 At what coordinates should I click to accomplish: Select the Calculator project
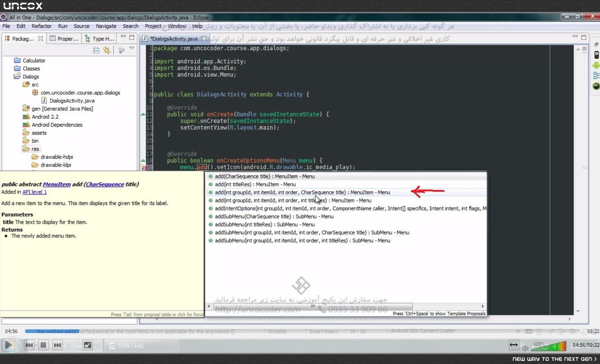tap(29, 61)
